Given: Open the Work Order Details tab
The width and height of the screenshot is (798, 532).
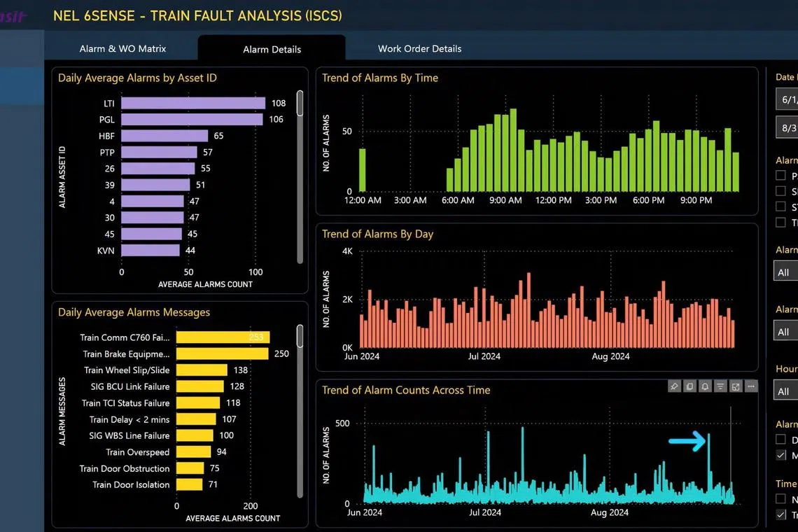Looking at the screenshot, I should 419,49.
